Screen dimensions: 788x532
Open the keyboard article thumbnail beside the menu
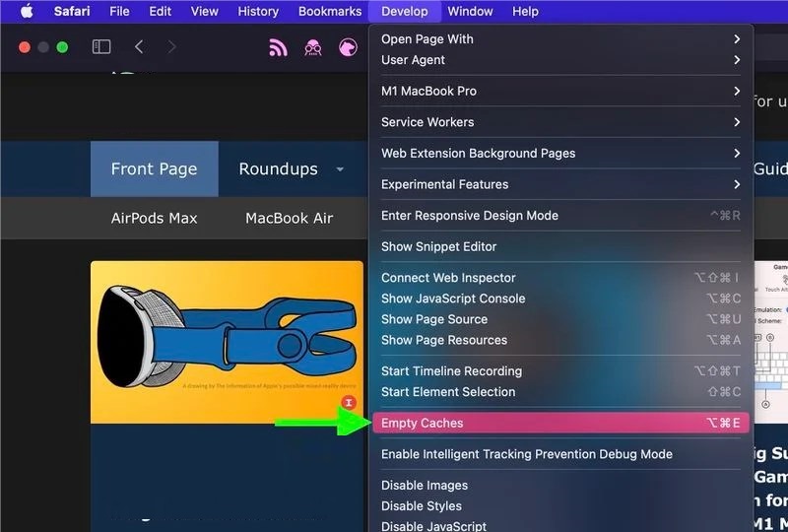point(771,343)
